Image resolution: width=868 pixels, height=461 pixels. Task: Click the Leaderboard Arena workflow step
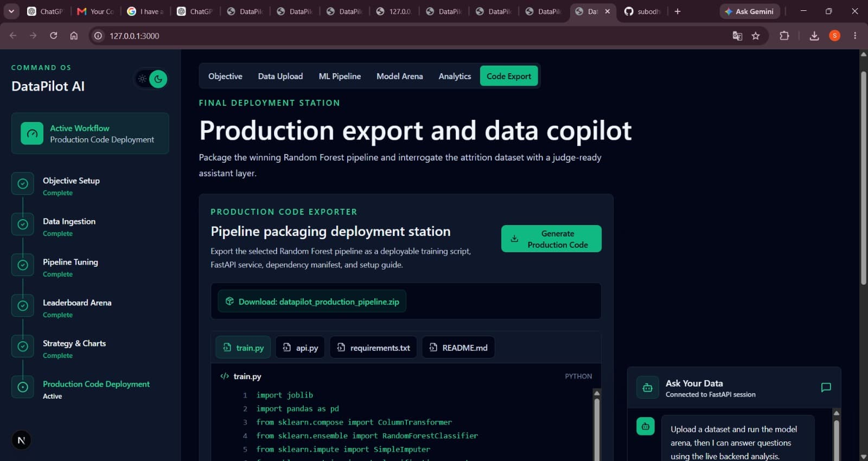(90, 308)
